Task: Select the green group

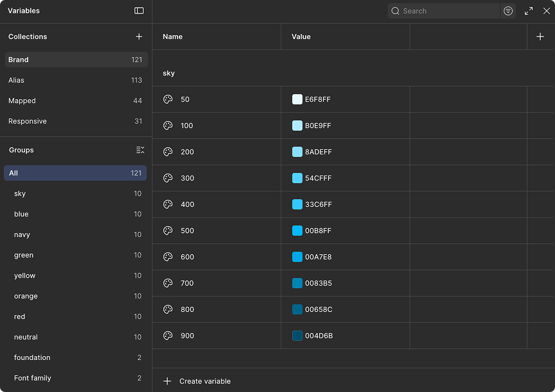Action: [x=75, y=255]
